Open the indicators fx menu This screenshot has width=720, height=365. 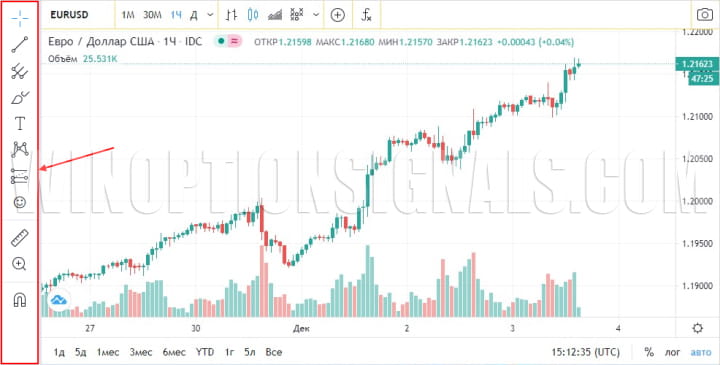(x=366, y=15)
